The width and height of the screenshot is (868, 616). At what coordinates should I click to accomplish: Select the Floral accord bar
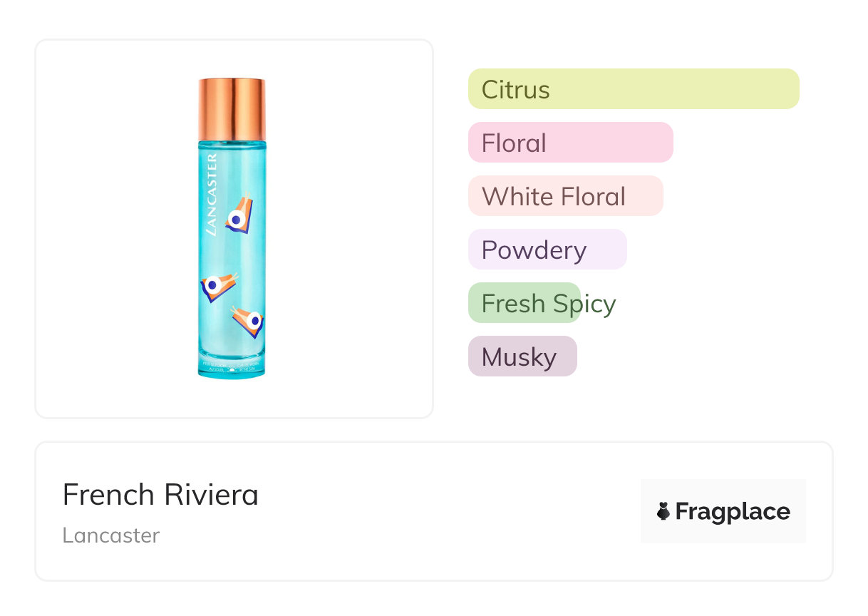(570, 143)
